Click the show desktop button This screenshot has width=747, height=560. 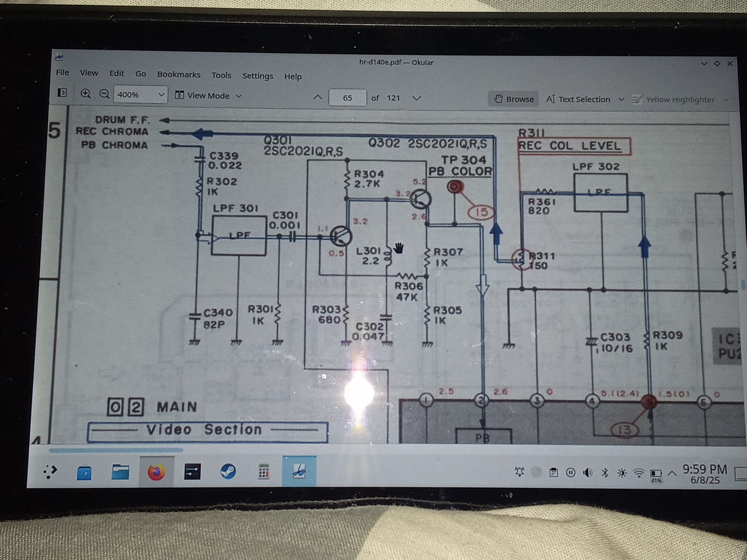coord(741,474)
